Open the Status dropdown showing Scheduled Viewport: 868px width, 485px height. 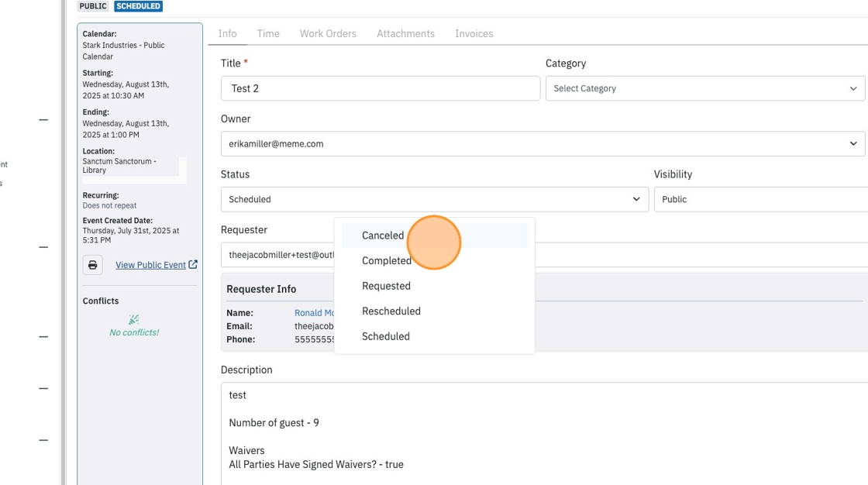tap(435, 199)
